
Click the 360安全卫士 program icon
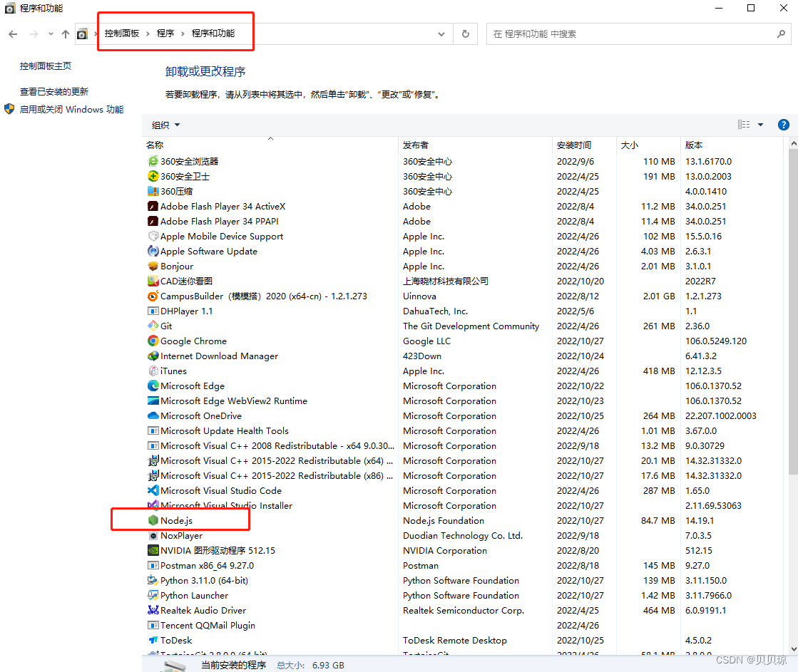(x=153, y=177)
